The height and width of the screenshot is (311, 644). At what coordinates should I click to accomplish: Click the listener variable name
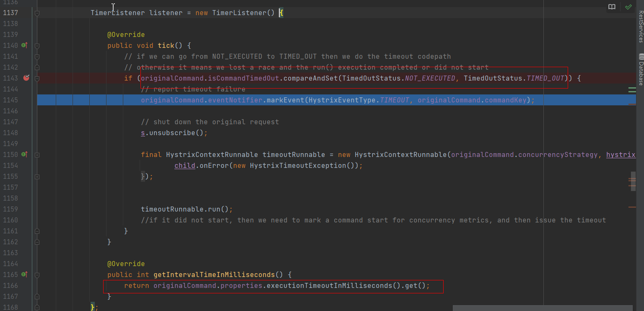166,13
